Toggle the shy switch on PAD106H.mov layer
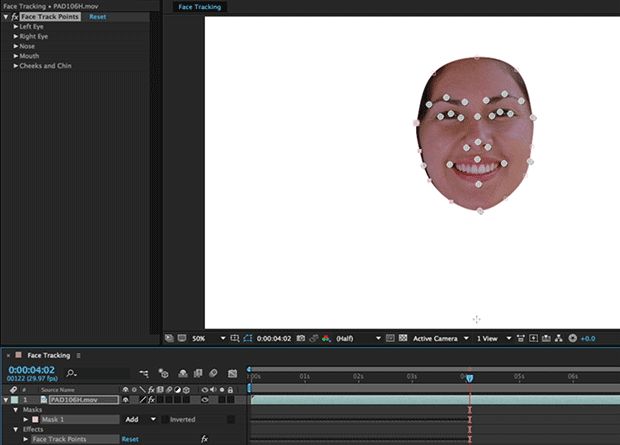The height and width of the screenshot is (445, 620). (126, 400)
